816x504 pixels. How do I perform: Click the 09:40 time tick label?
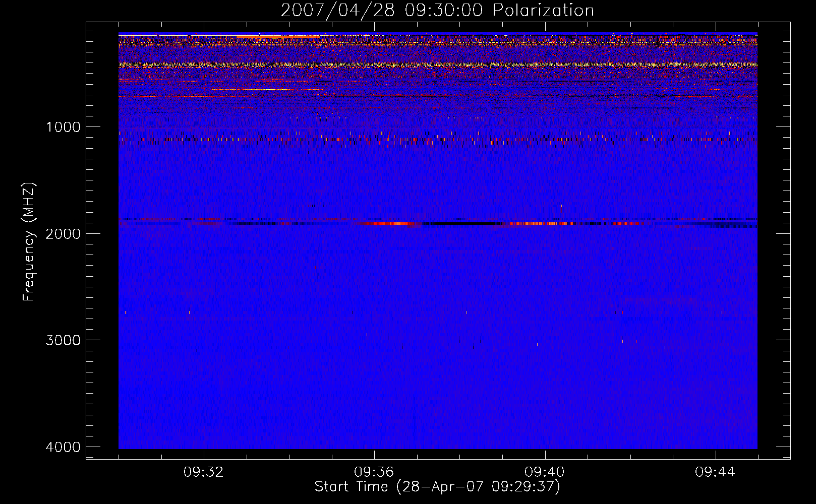[545, 472]
